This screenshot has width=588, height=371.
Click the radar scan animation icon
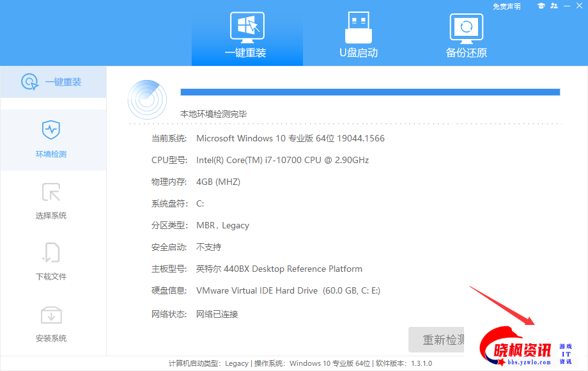147,99
